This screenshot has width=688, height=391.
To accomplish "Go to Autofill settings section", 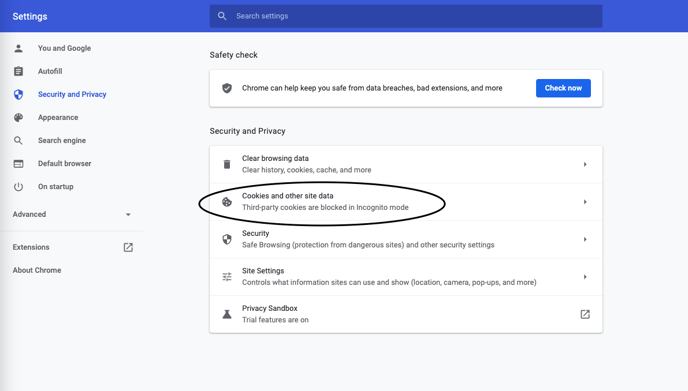I will (50, 71).
